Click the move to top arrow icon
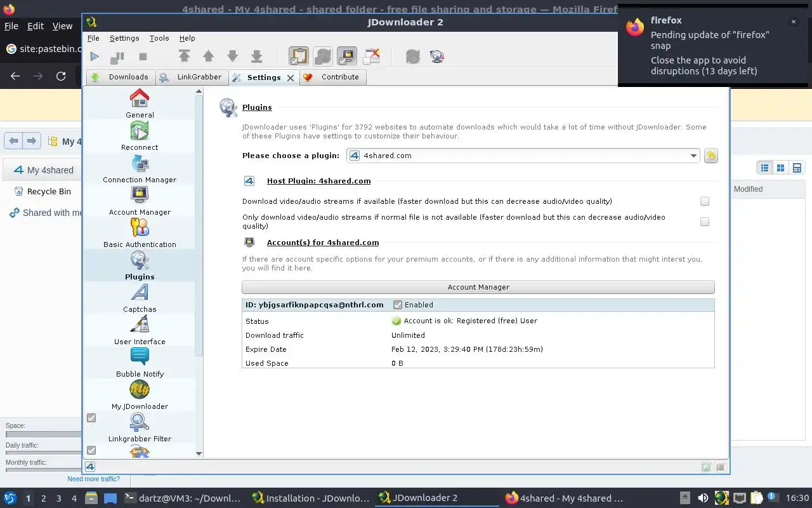 (x=185, y=57)
